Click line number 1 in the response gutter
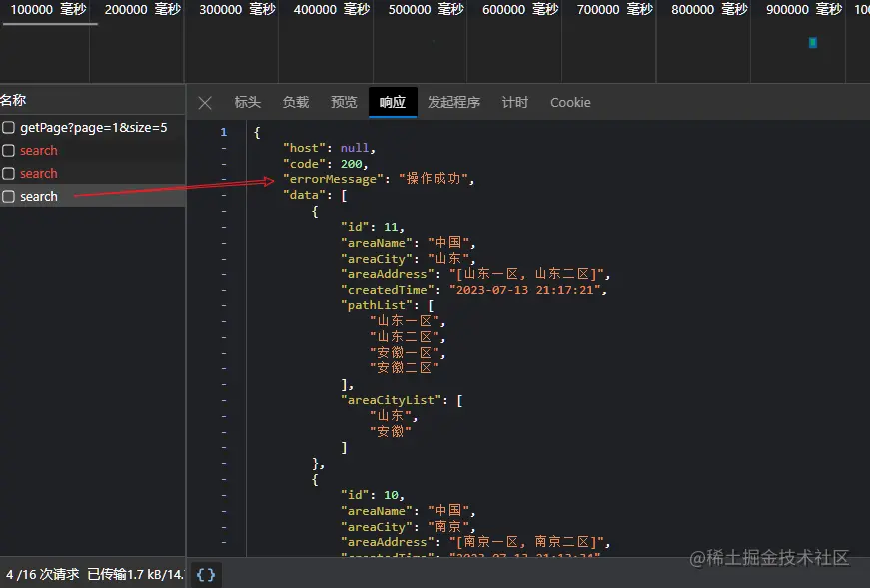The width and height of the screenshot is (870, 588). [223, 132]
